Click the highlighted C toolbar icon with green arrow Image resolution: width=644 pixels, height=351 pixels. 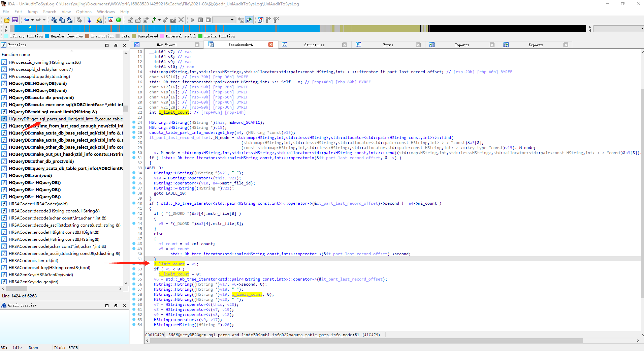[249, 20]
